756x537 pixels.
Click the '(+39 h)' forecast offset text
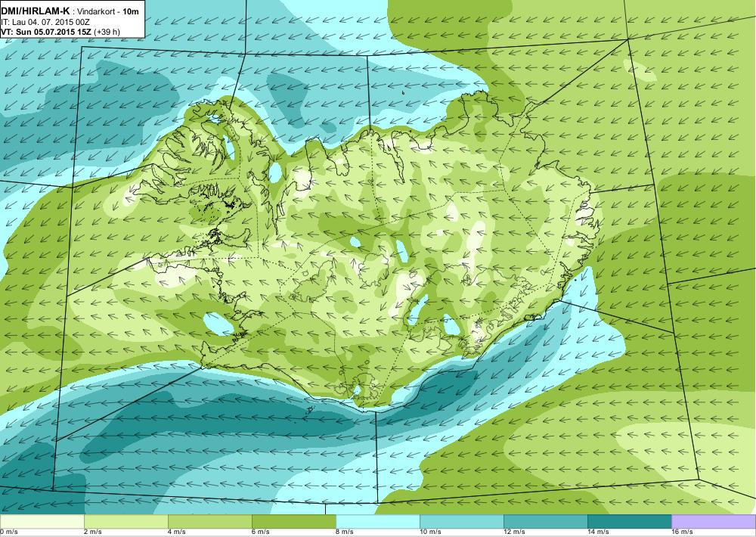point(107,32)
